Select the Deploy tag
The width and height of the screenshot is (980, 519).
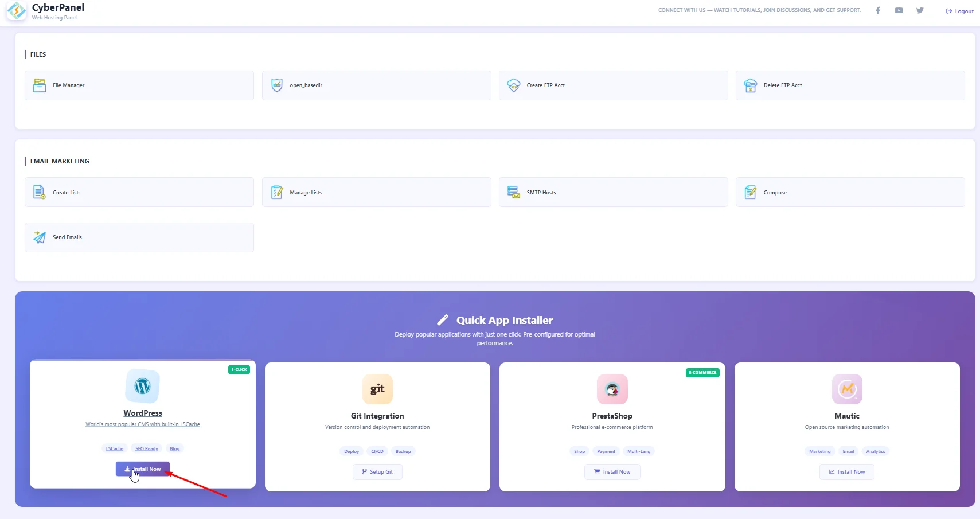pyautogui.click(x=352, y=451)
